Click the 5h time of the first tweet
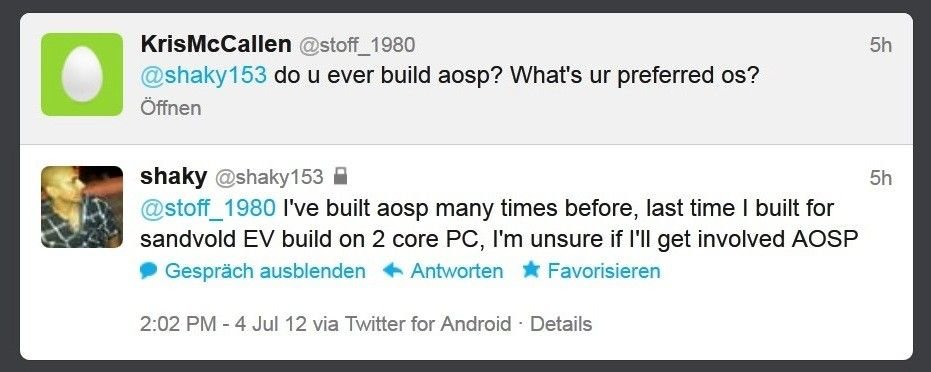931x372 pixels. [881, 45]
